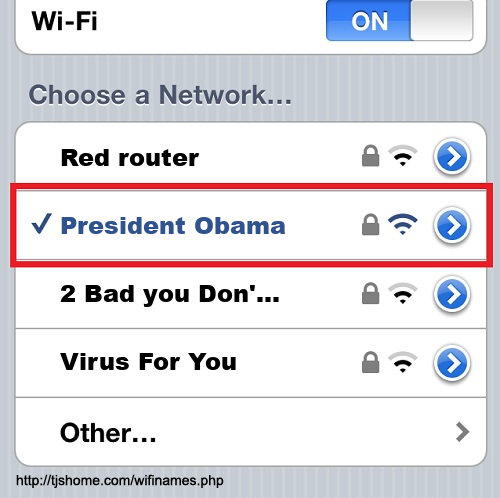Click the lock icon beside Red router
Image resolution: width=500 pixels, height=498 pixels.
click(x=370, y=156)
